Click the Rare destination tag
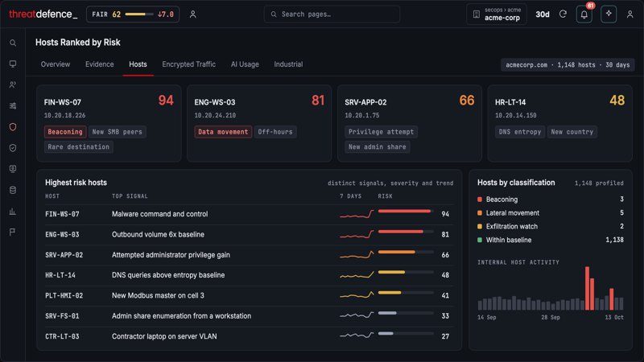The height and width of the screenshot is (362, 644). 78,147
